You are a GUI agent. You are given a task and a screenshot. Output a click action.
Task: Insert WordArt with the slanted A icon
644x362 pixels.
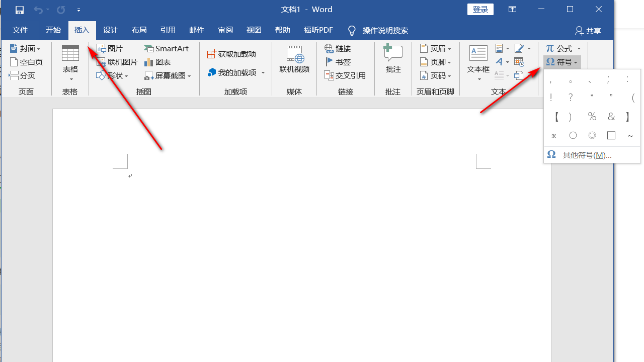[502, 62]
